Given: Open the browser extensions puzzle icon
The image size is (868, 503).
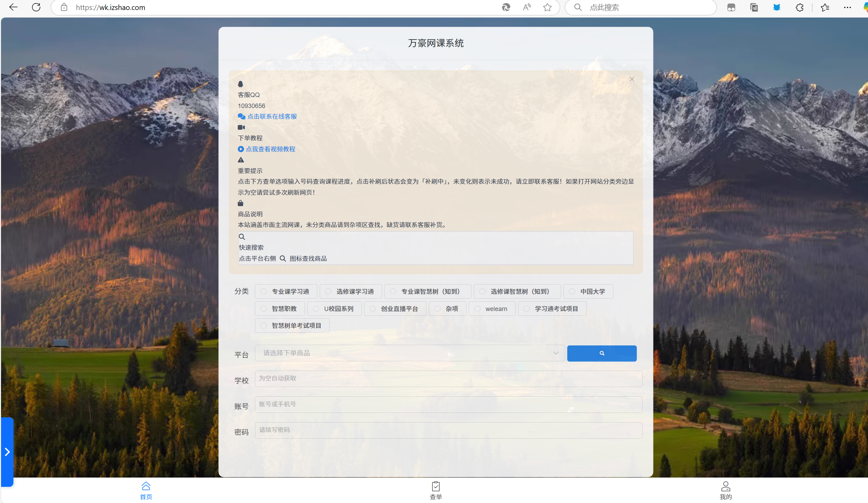Looking at the screenshot, I should coord(799,7).
